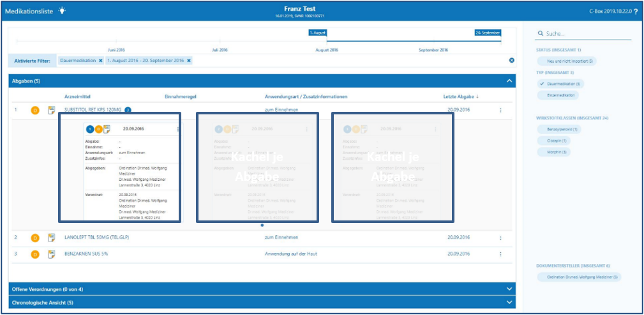Click the 1. August timeline range handle
Viewport: 644px width, 315px height.
[318, 33]
